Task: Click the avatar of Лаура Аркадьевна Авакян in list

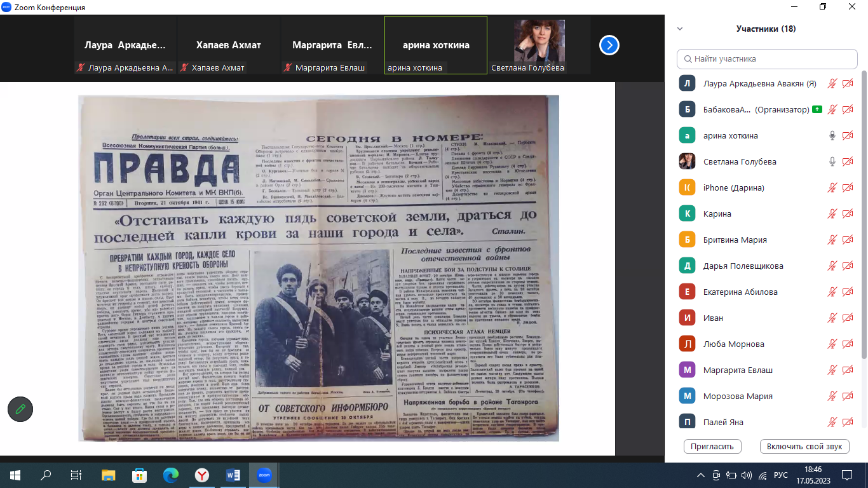Action: [x=687, y=83]
